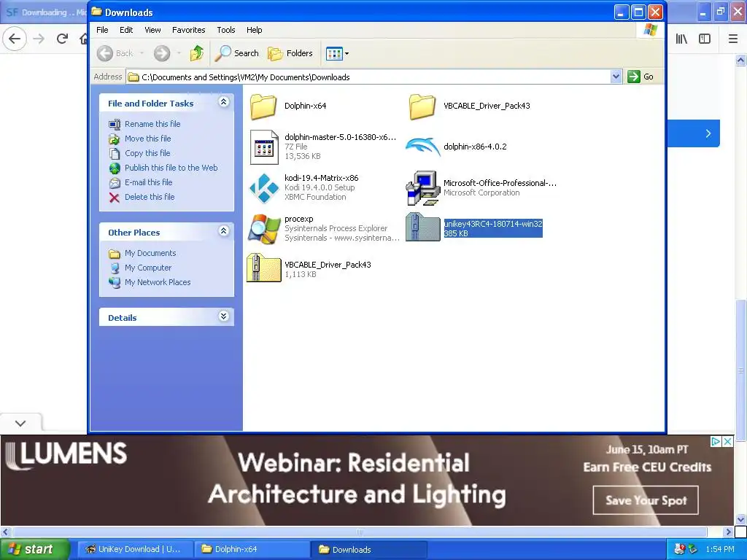Open the Forward history dropdown arrow
Viewport: 747px width, 560px height.
(179, 53)
